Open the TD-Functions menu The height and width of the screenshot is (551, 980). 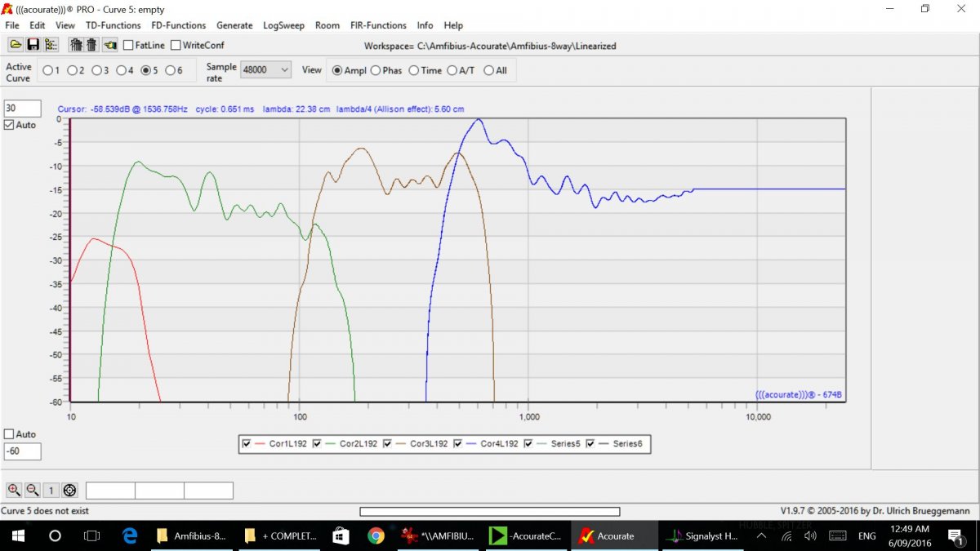(113, 25)
